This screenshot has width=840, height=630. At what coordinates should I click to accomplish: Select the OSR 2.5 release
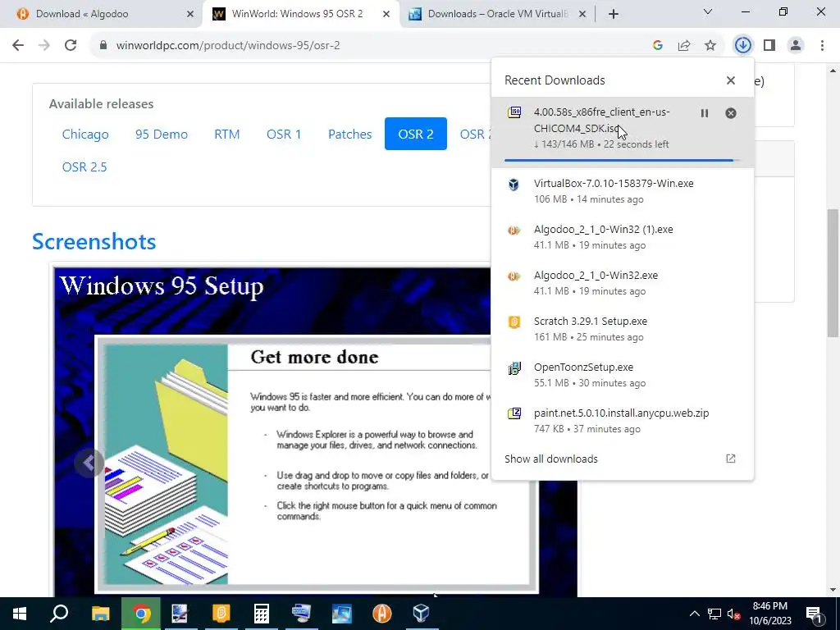click(x=84, y=167)
